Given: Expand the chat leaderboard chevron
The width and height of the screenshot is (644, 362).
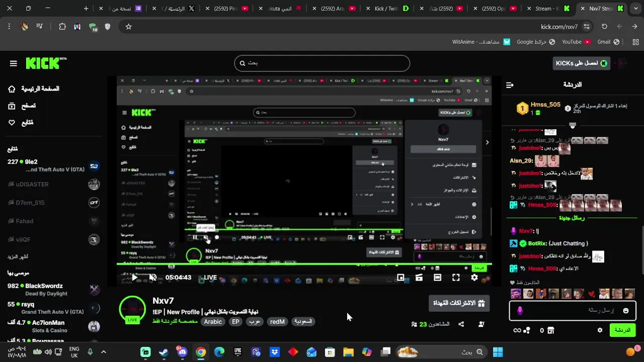Looking at the screenshot, I should 573,125.
